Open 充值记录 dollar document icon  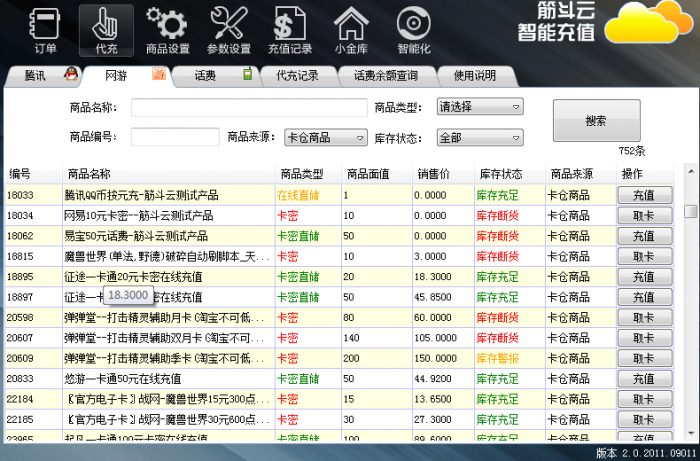click(290, 30)
